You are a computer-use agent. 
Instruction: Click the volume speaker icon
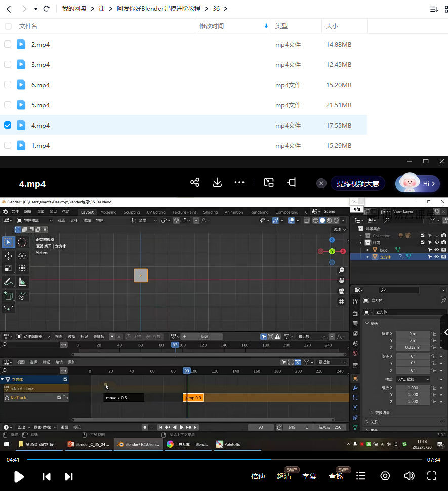pos(409,476)
